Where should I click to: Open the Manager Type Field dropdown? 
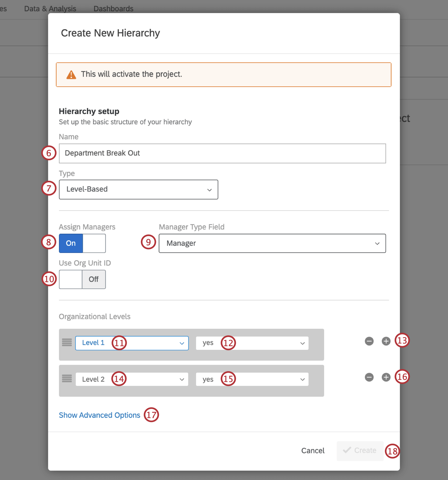[272, 243]
